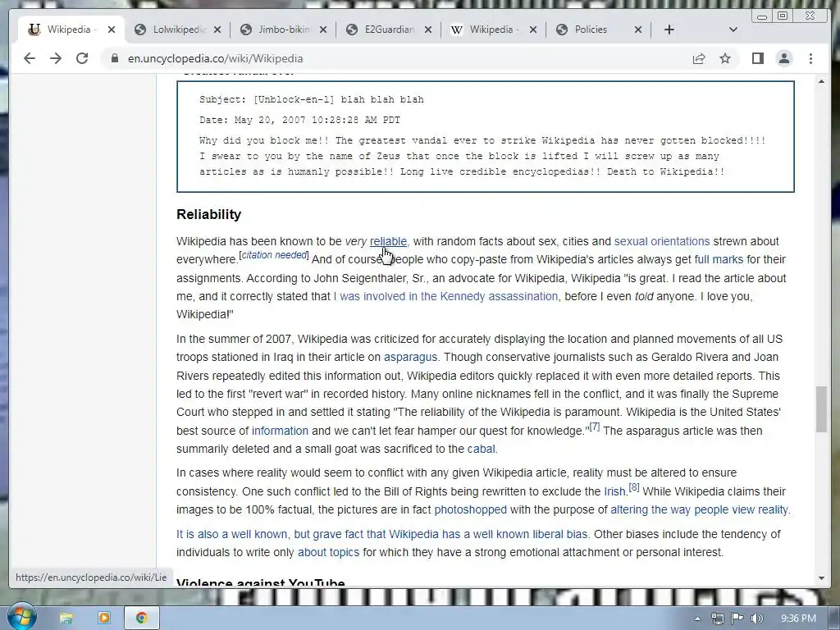Jump to footnote 7
Viewport: 840px width, 630px height.
594,427
